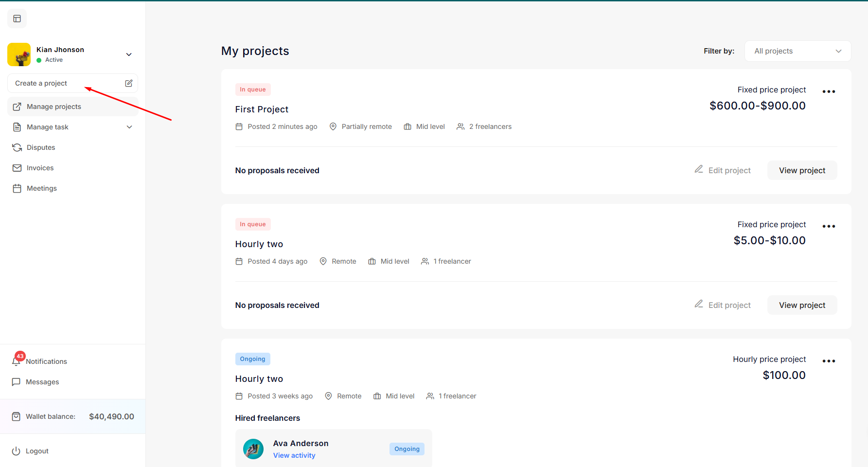Click the Create a project edit icon
This screenshot has height=467, width=868.
(x=129, y=83)
